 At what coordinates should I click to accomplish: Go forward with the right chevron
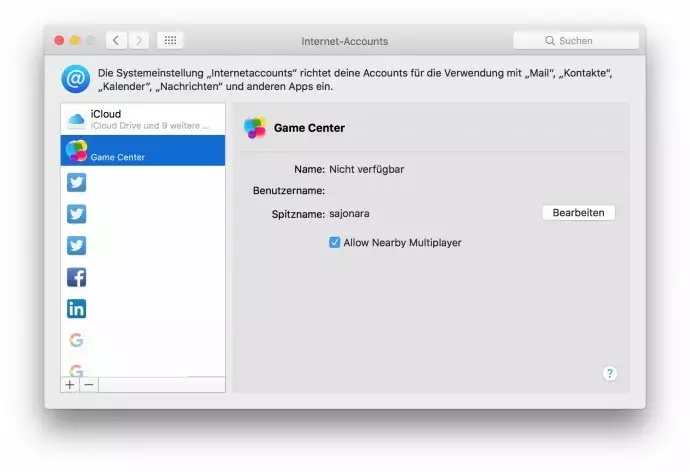tap(139, 41)
